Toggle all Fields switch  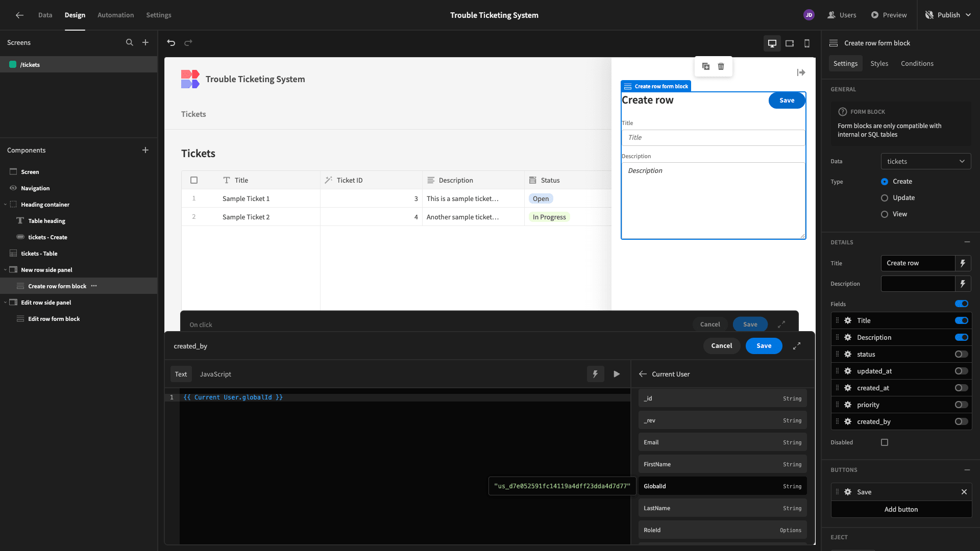tap(962, 304)
